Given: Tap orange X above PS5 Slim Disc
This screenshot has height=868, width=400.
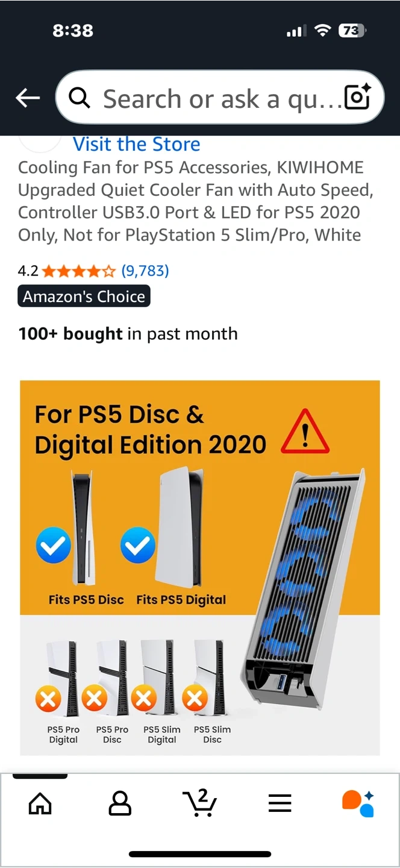Looking at the screenshot, I should pos(195,700).
